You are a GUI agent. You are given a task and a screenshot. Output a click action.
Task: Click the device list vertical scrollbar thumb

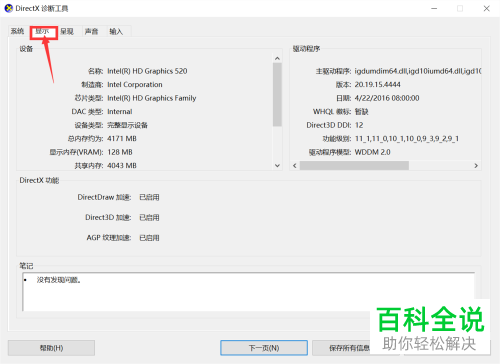click(x=277, y=95)
